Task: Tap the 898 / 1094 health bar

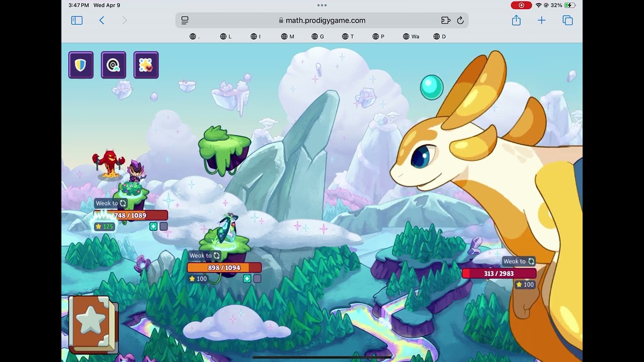Action: tap(224, 268)
